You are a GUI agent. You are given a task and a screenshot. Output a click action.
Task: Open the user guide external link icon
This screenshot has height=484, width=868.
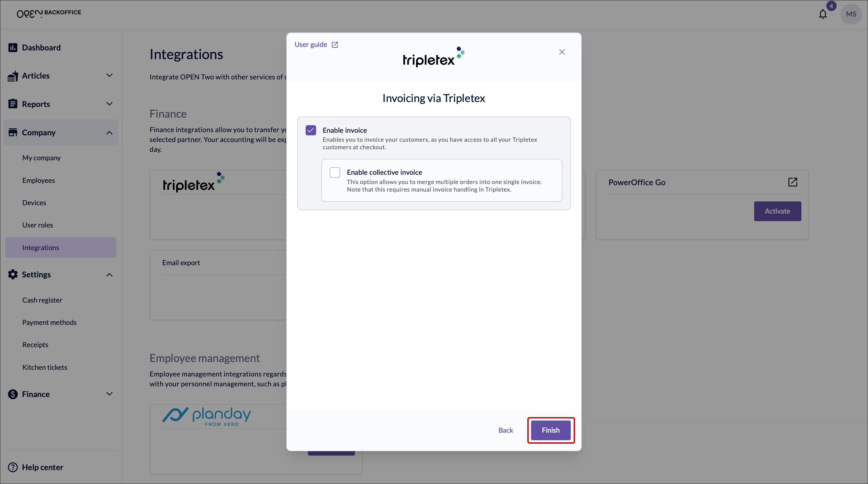click(335, 45)
